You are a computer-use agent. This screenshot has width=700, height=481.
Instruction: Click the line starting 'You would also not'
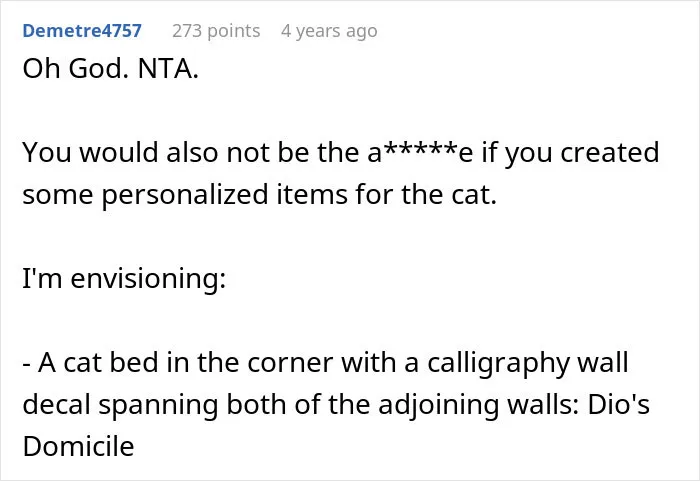point(341,153)
